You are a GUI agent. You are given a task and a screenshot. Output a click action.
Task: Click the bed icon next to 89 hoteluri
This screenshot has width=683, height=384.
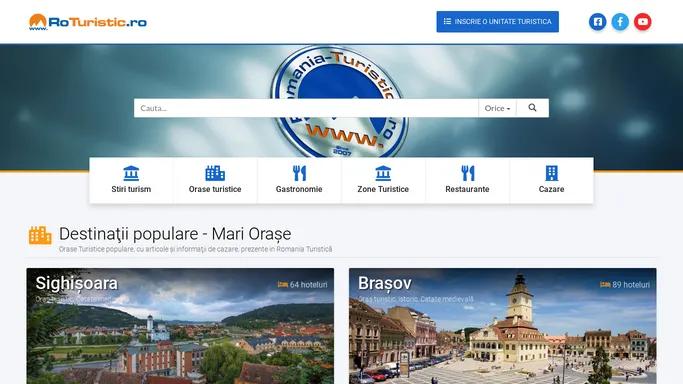[x=605, y=285]
